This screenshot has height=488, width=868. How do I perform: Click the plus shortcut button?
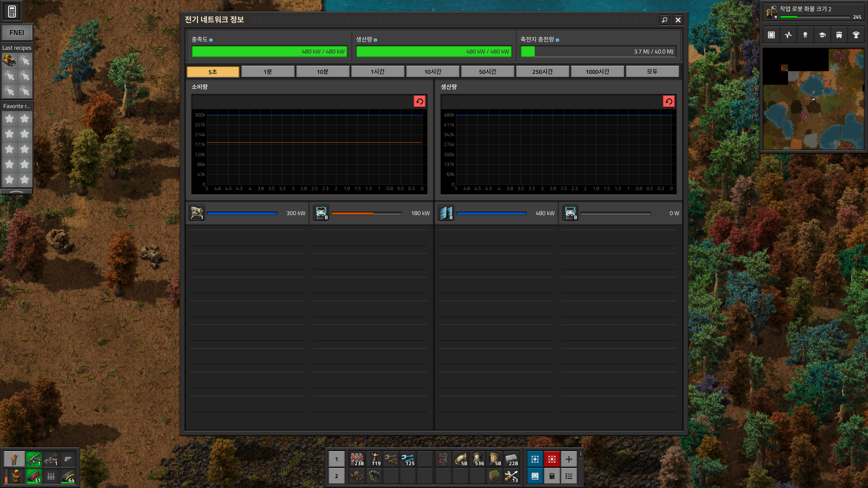click(569, 459)
